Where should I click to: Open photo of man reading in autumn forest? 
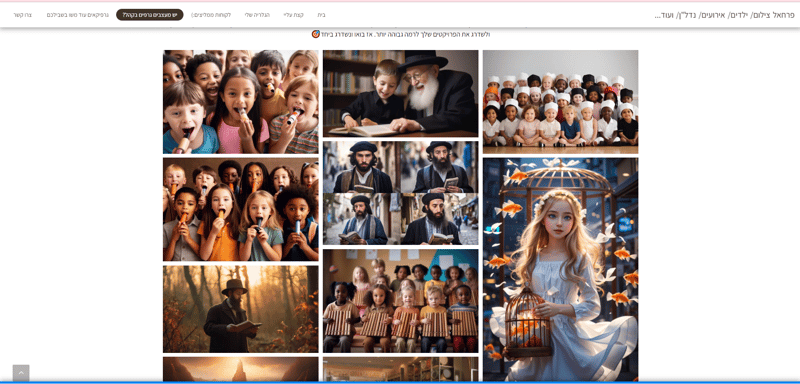pos(240,309)
